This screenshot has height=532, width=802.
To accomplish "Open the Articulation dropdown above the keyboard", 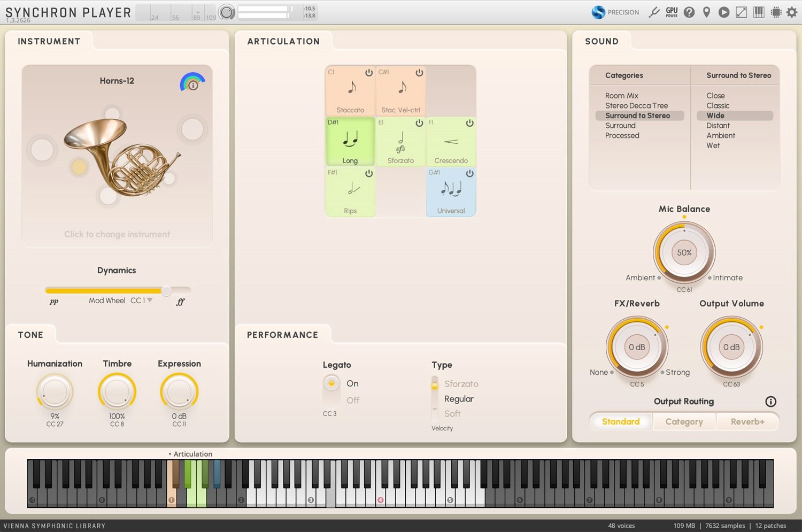I will (190, 453).
